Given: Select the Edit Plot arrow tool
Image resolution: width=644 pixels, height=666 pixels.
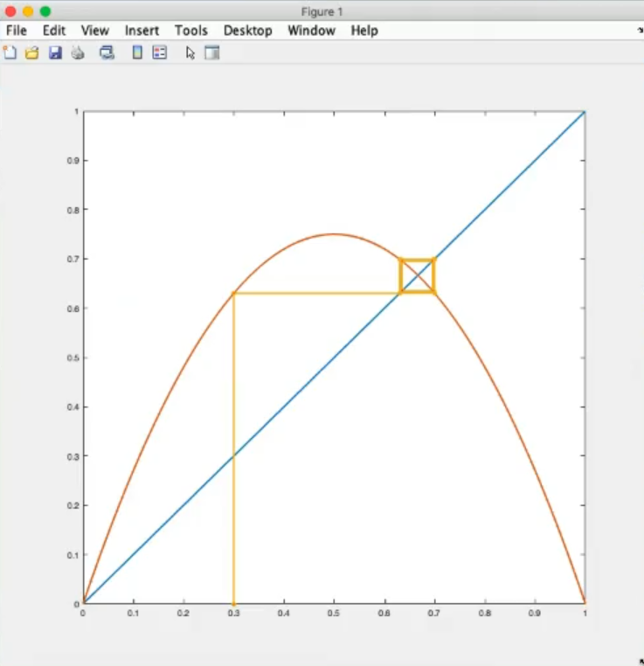Looking at the screenshot, I should (190, 52).
